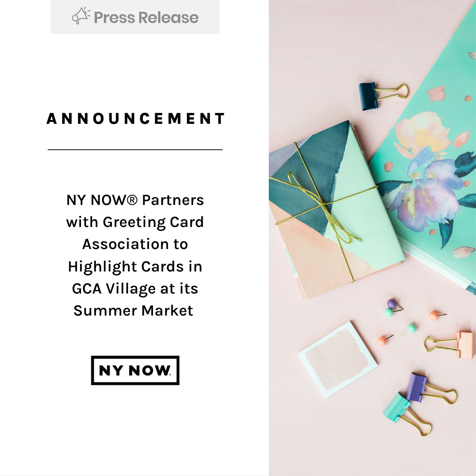Click the megaphone icon beside Press Release

coord(81,16)
